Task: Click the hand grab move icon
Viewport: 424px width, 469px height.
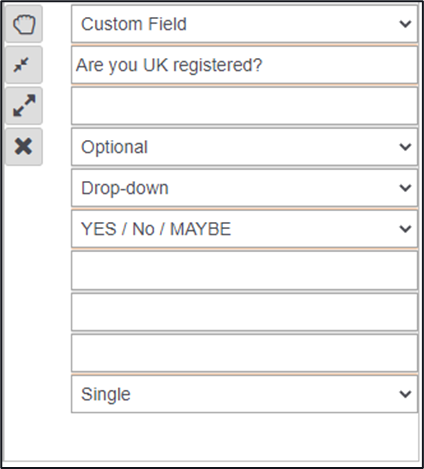Action: pos(24,24)
